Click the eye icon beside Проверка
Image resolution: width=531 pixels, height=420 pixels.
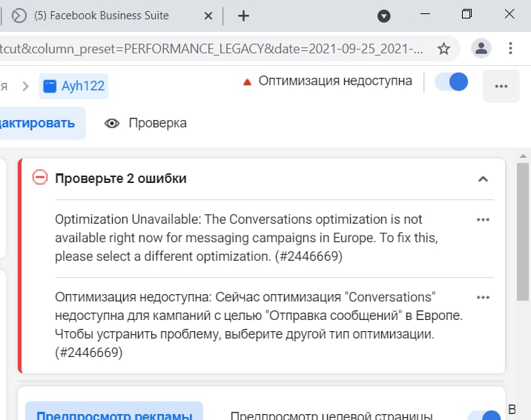coord(112,124)
